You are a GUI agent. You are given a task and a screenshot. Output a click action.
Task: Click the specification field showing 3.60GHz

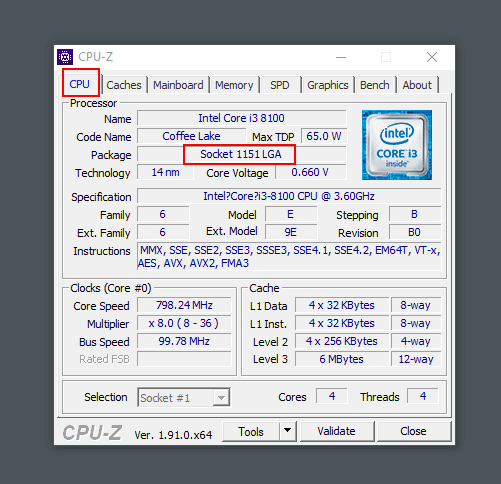[x=289, y=196]
